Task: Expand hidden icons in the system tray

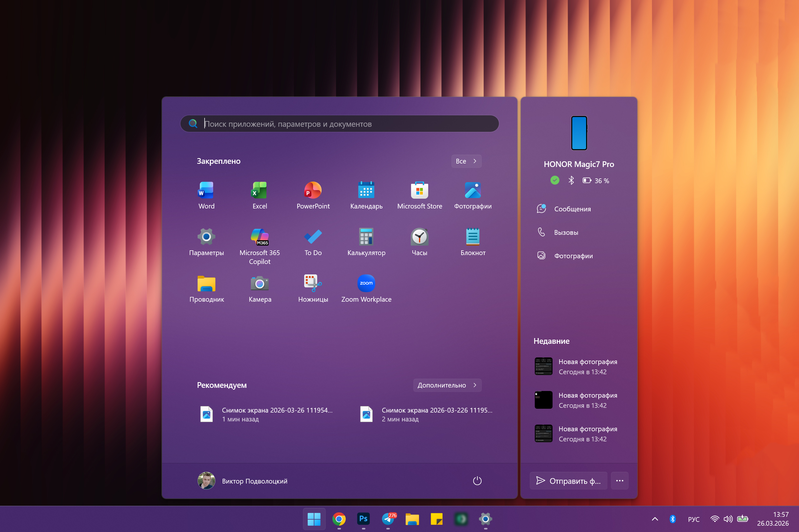Action: click(655, 519)
